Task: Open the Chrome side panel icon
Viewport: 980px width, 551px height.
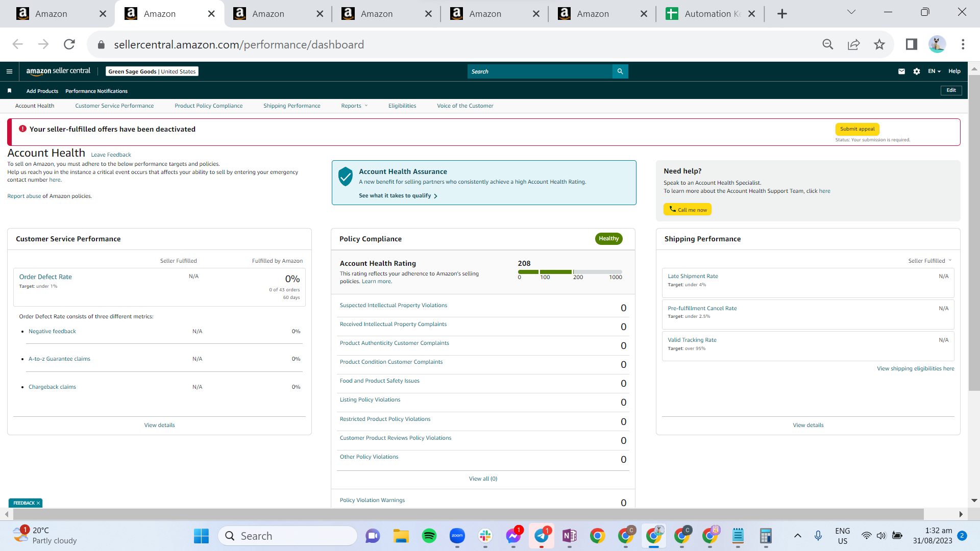Action: point(912,44)
